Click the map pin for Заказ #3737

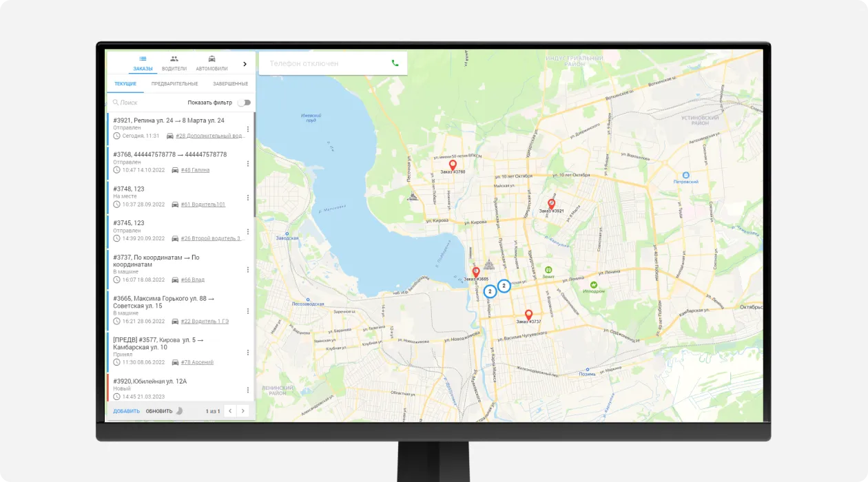click(528, 314)
